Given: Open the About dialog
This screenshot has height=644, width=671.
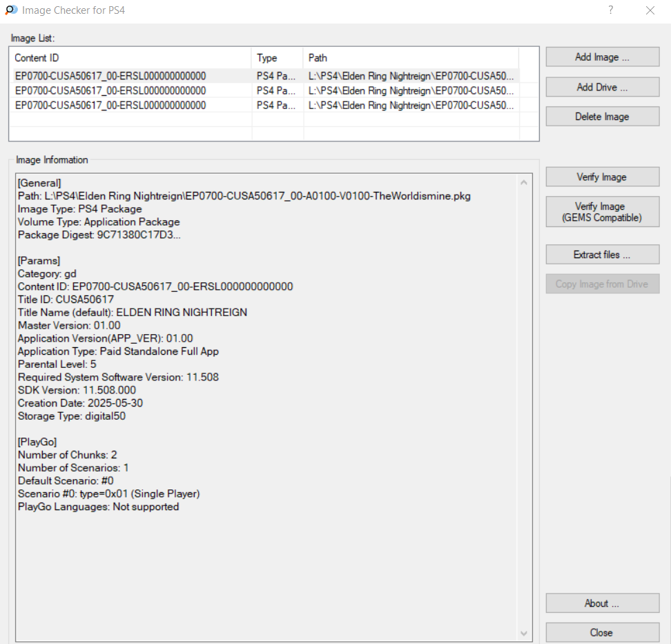Looking at the screenshot, I should tap(602, 603).
